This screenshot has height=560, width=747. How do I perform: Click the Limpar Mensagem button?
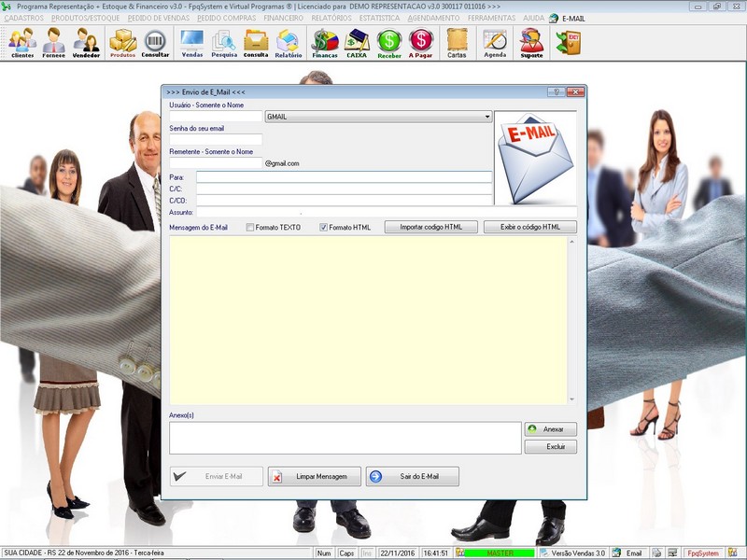click(x=315, y=477)
